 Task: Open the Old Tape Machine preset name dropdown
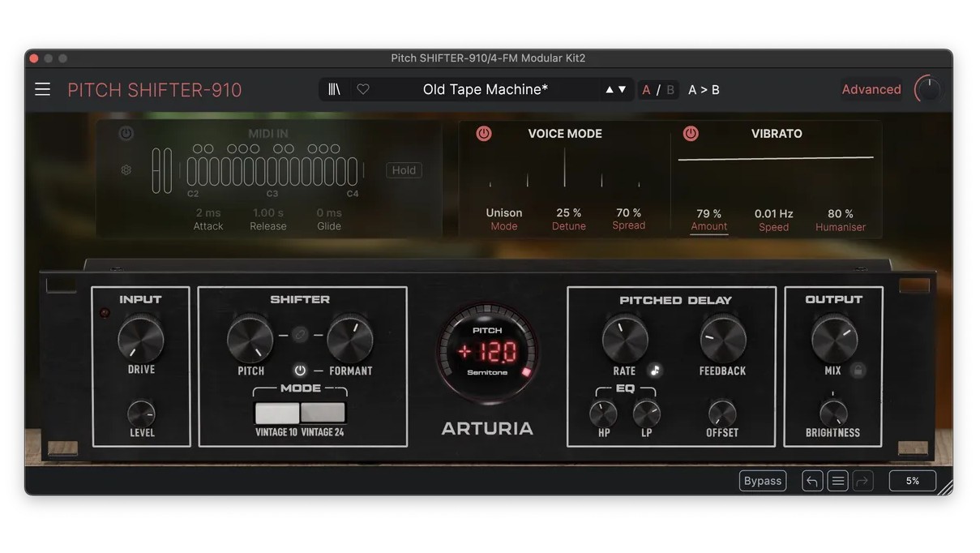[x=485, y=90]
